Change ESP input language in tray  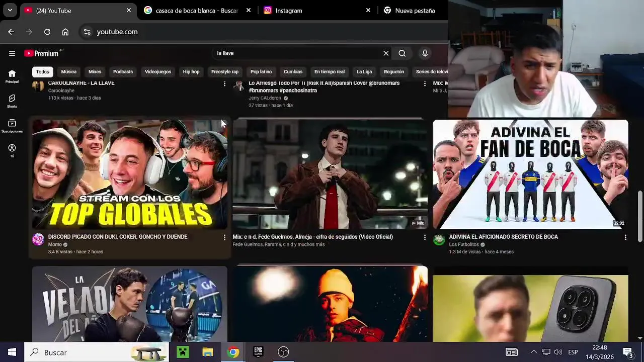(573, 352)
